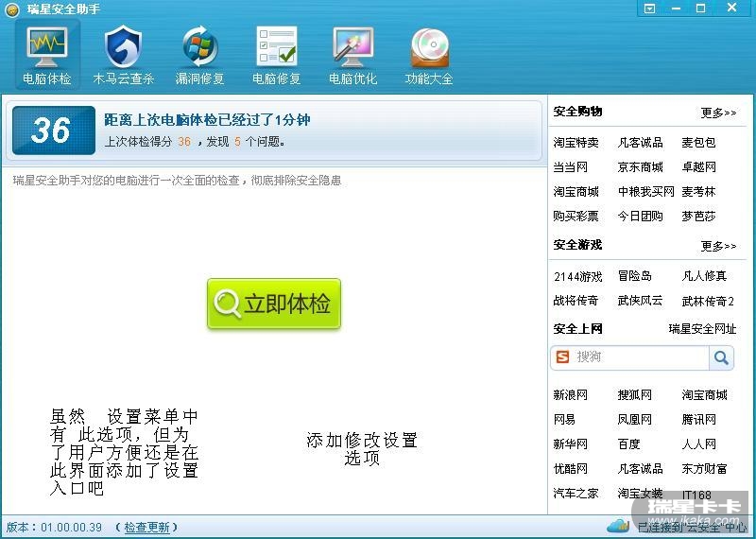Open 凡人修真 game link
The image size is (756, 539).
point(704,276)
